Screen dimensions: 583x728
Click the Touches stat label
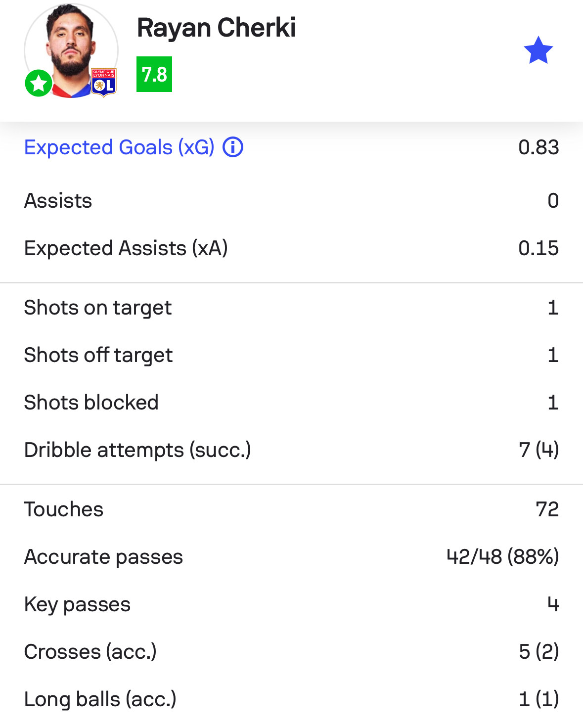click(x=64, y=509)
